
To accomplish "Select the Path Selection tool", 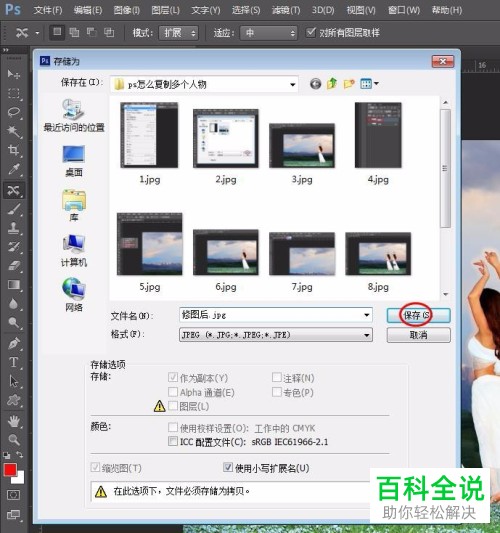I will (x=14, y=381).
